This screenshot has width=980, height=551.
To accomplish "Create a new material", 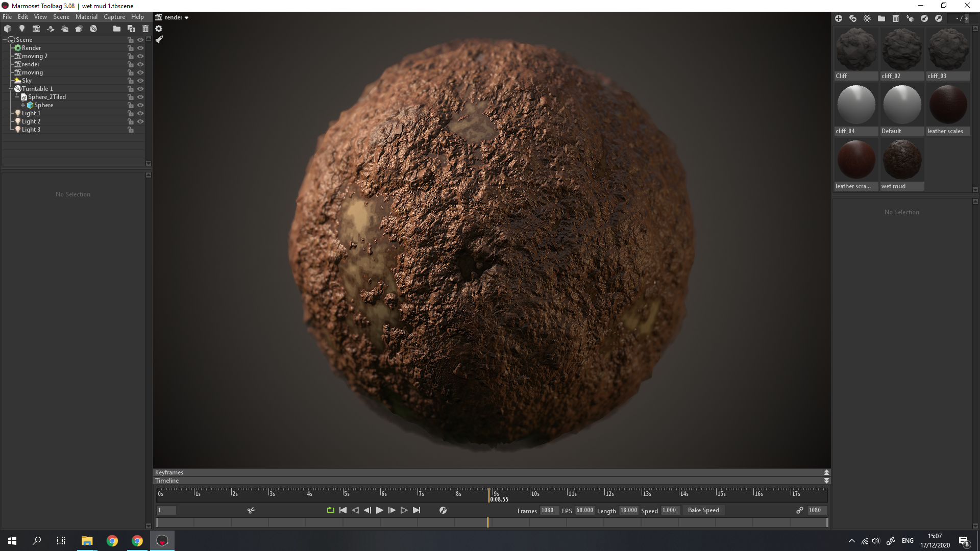I will pos(839,18).
